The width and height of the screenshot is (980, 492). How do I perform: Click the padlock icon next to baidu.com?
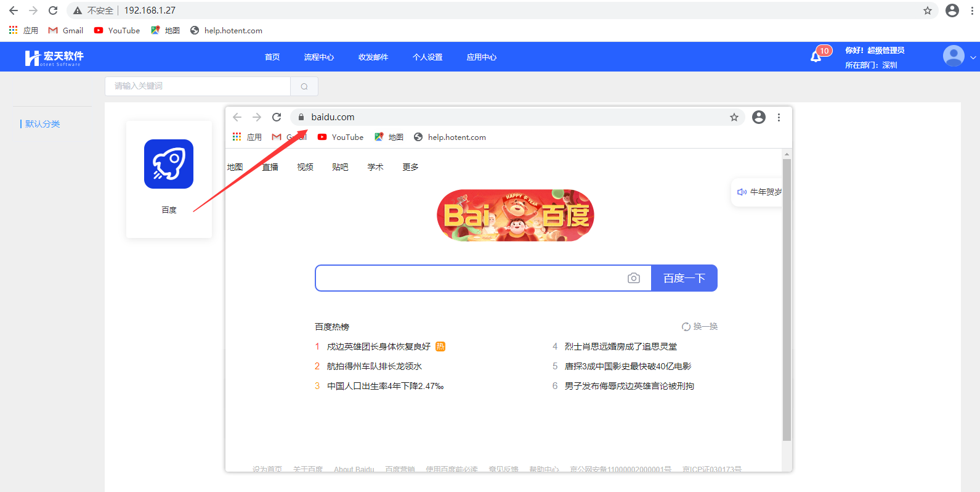click(x=301, y=117)
